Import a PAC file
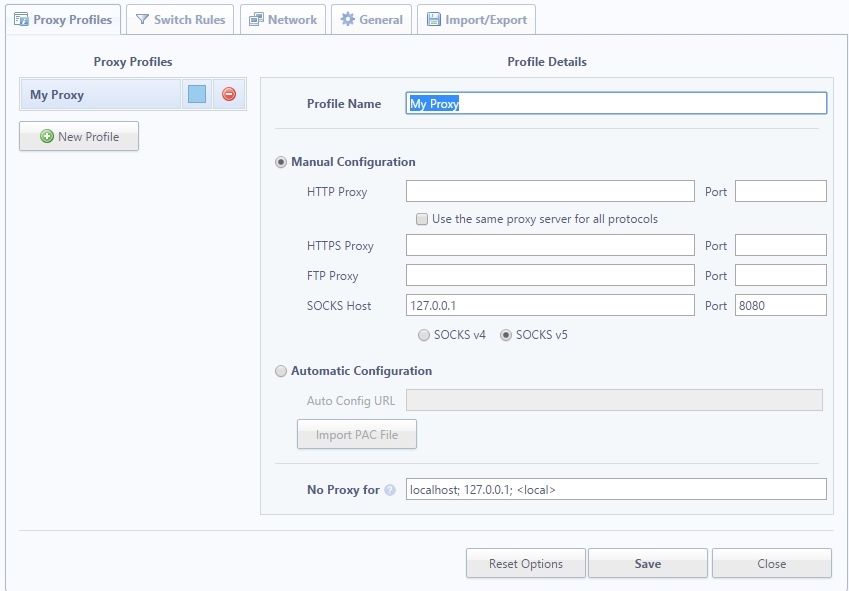Viewport: 849px width, 591px height. 356,433
